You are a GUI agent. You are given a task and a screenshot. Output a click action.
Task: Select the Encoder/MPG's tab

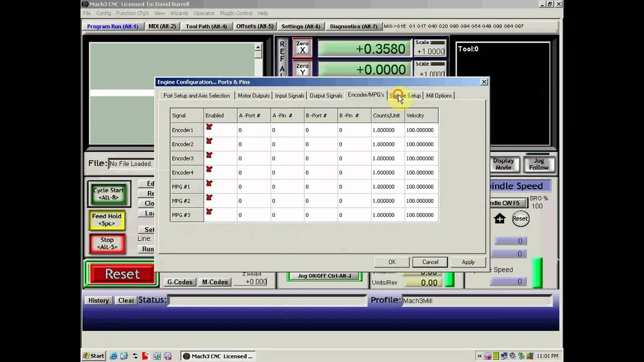click(x=366, y=95)
